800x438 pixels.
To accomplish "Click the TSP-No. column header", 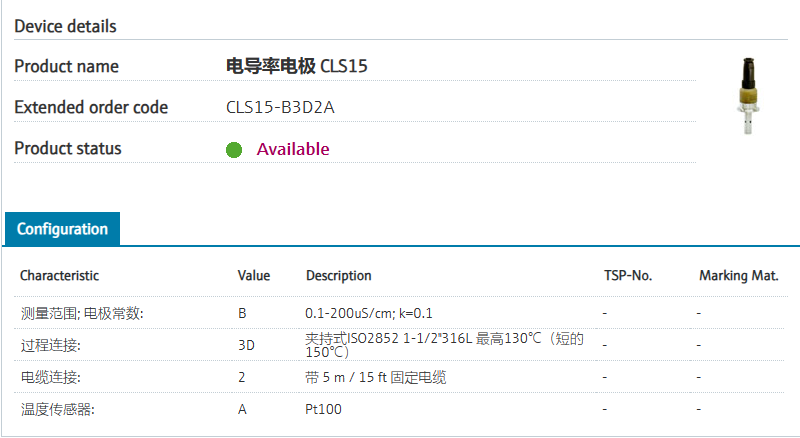I will pyautogui.click(x=628, y=275).
